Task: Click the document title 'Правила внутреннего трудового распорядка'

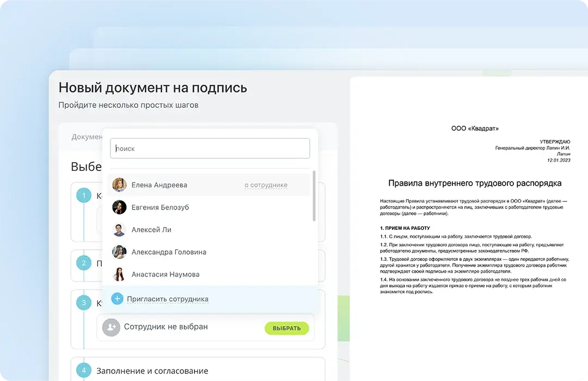Action: pos(475,183)
